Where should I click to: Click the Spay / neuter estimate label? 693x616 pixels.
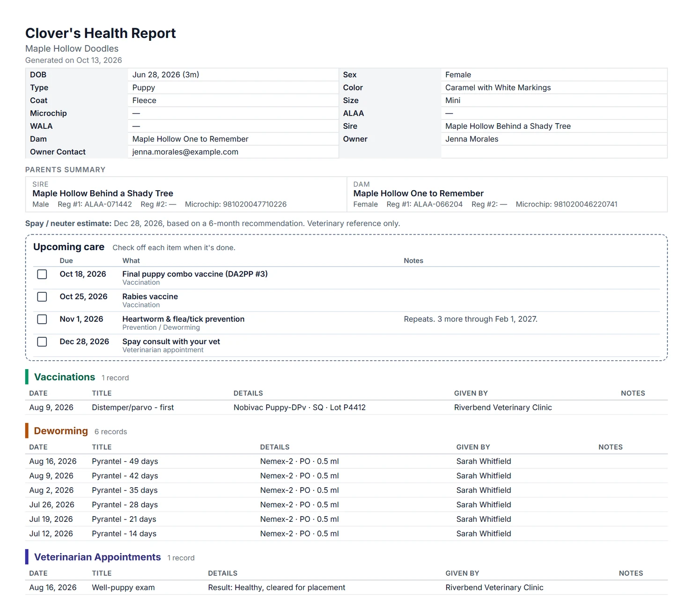point(68,224)
